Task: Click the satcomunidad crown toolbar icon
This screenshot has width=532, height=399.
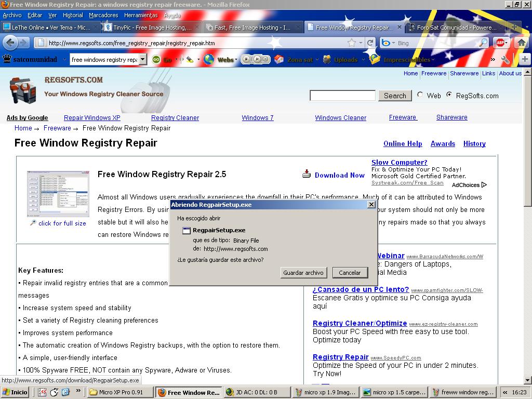Action: (7, 59)
